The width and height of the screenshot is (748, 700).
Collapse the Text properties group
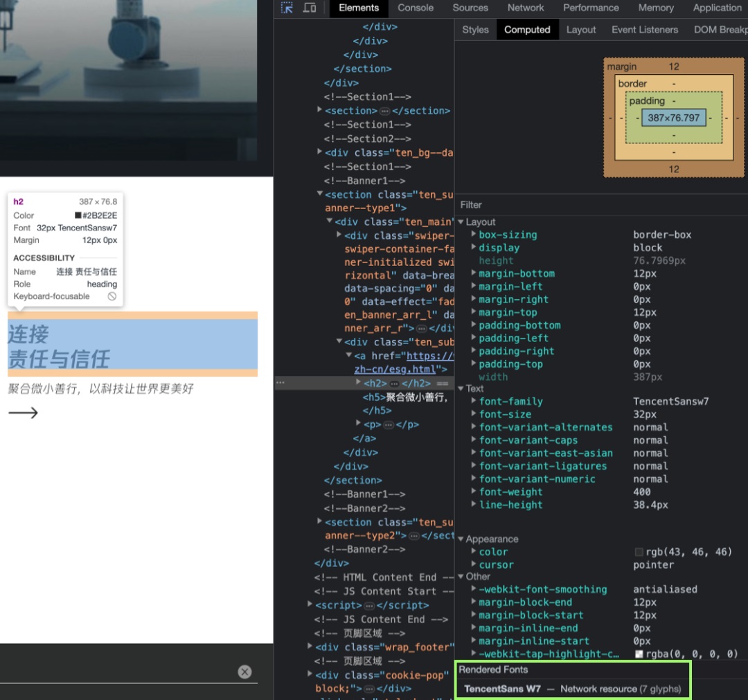(461, 389)
